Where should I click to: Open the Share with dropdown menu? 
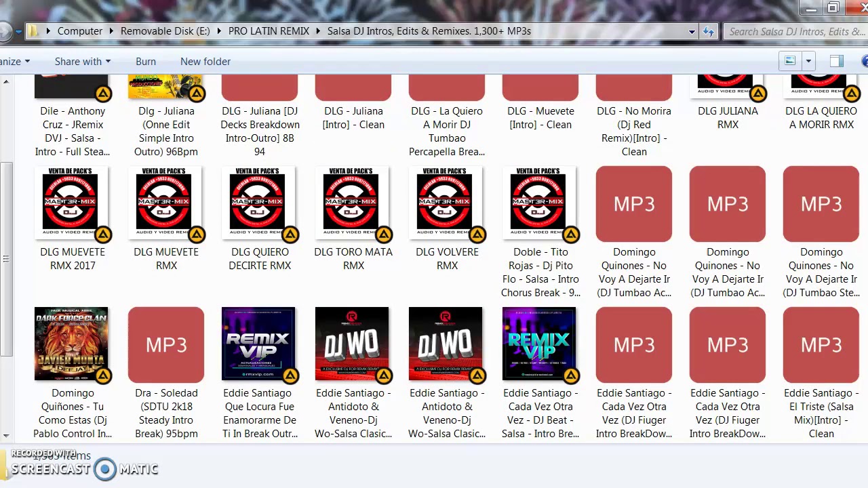[82, 61]
